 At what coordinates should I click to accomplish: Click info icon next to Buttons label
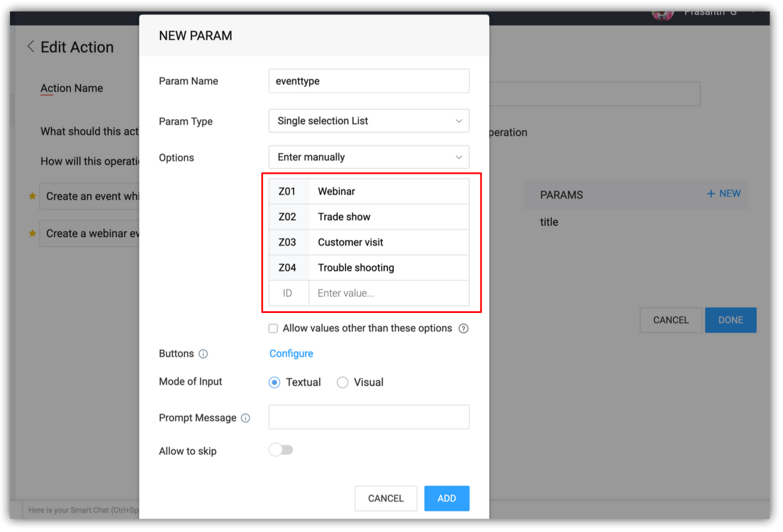(204, 354)
